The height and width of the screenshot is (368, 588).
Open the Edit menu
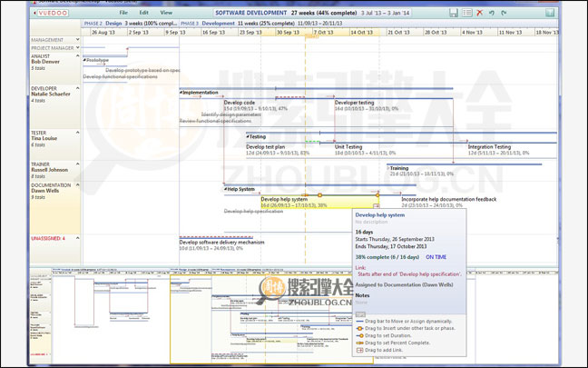click(132, 13)
